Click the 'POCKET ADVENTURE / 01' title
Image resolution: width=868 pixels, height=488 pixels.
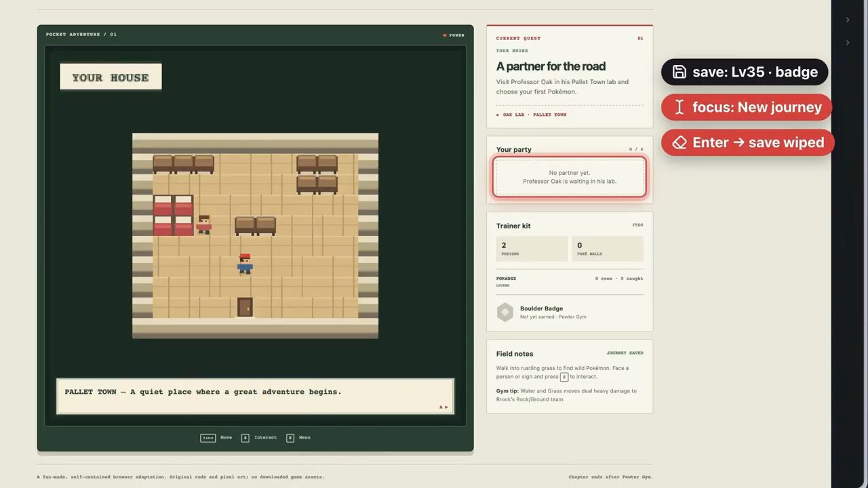click(81, 35)
